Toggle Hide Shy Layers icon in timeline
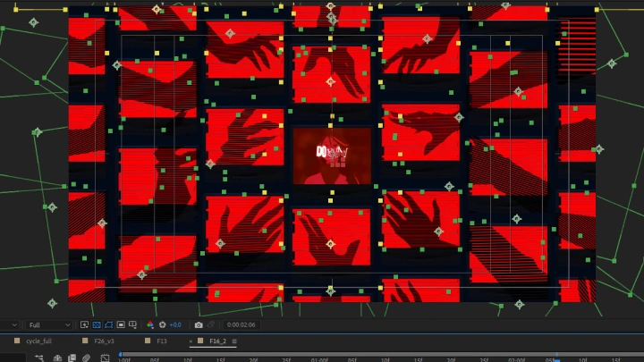Viewport: 644px width, 362px height. pyautogui.click(x=57, y=358)
